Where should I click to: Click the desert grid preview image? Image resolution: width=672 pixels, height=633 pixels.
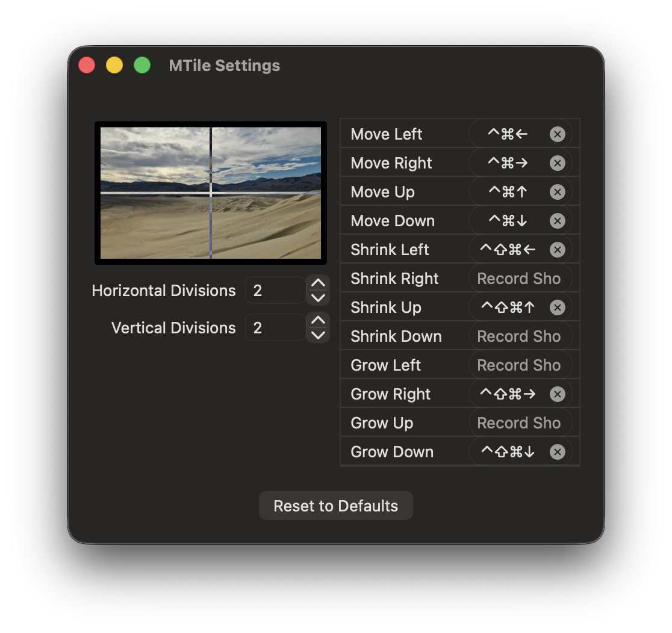[x=211, y=193]
